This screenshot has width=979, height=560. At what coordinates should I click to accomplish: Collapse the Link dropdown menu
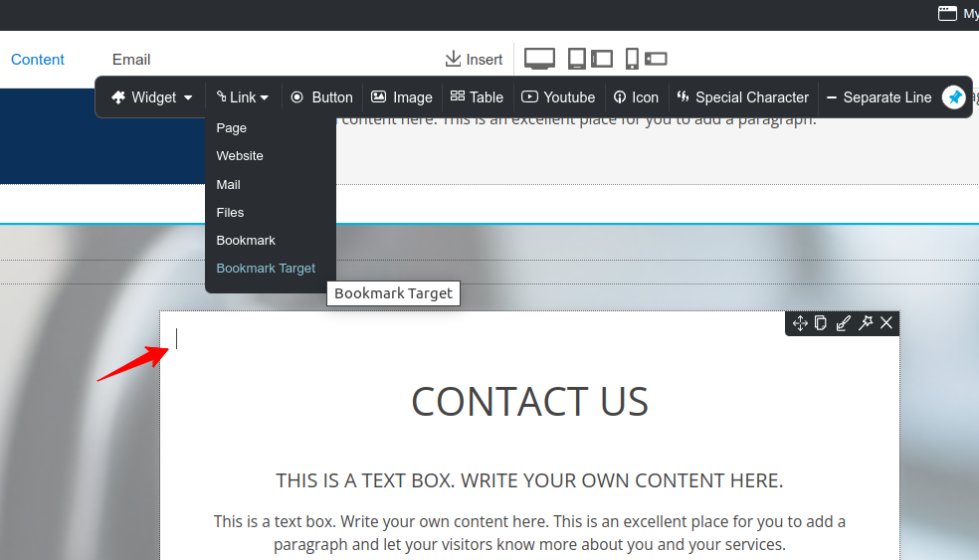pos(243,97)
